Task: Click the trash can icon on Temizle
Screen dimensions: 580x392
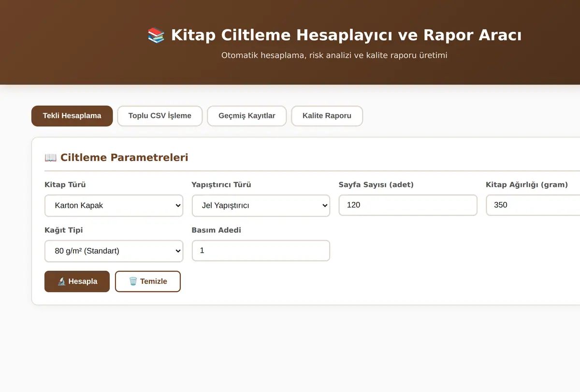Action: 133,281
